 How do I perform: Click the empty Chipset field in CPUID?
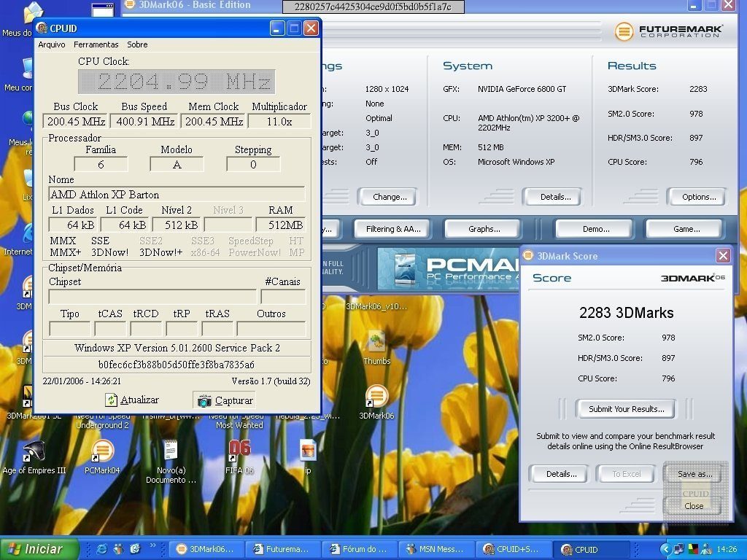coord(152,297)
